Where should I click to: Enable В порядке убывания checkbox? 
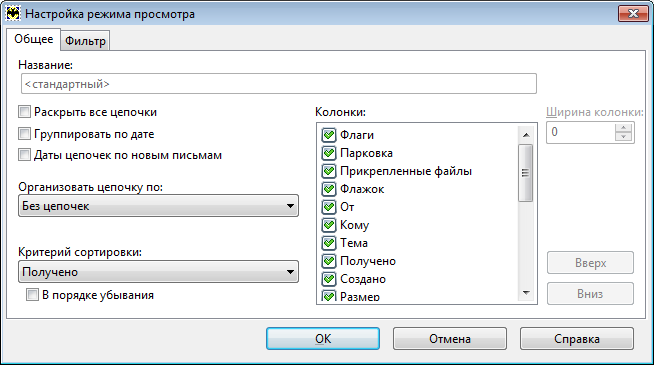pos(32,295)
